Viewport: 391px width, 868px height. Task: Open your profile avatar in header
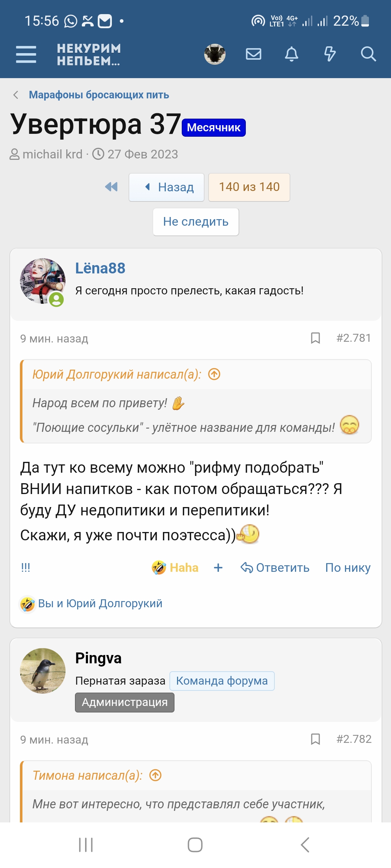pyautogui.click(x=215, y=54)
